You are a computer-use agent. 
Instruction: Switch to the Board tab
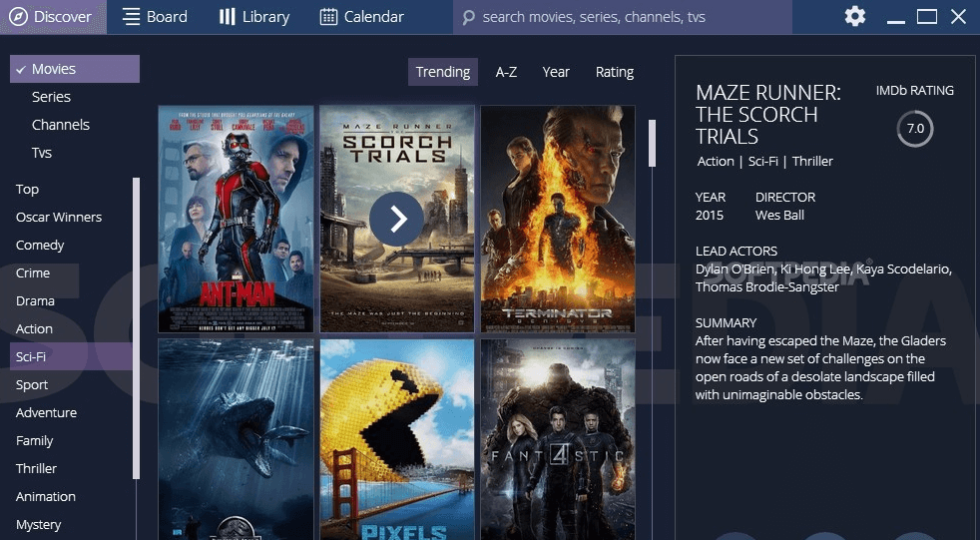[155, 17]
